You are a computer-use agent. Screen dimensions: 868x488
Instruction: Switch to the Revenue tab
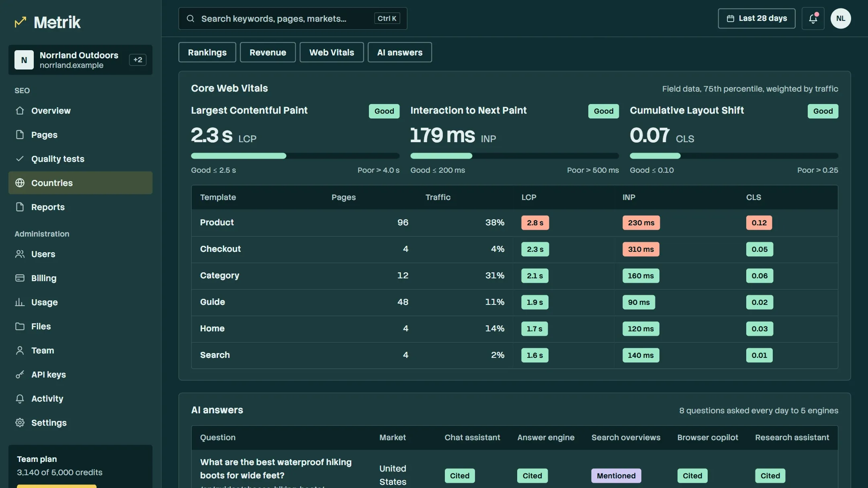tap(268, 52)
